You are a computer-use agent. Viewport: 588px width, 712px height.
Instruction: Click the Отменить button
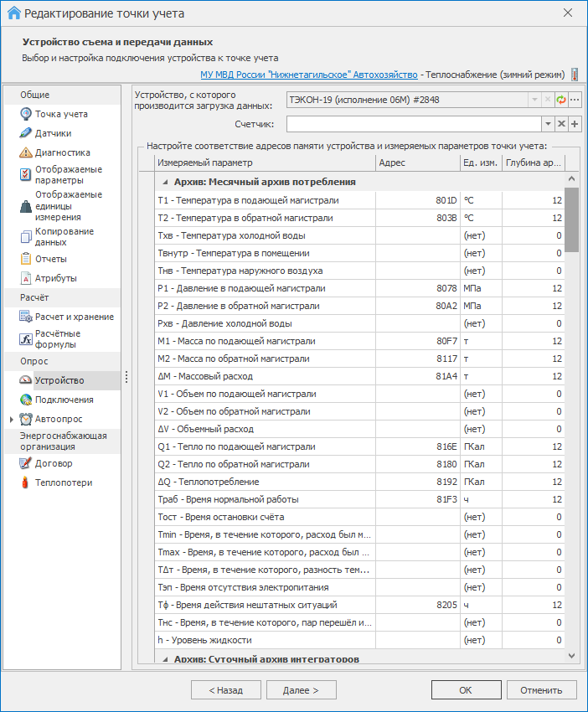coord(541,689)
